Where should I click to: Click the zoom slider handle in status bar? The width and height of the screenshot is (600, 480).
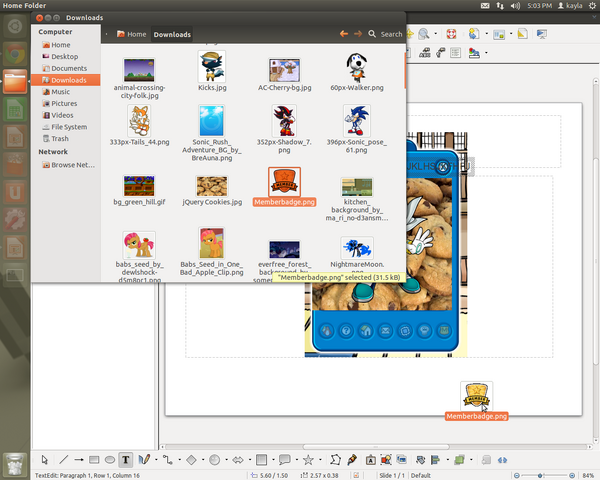pos(540,475)
